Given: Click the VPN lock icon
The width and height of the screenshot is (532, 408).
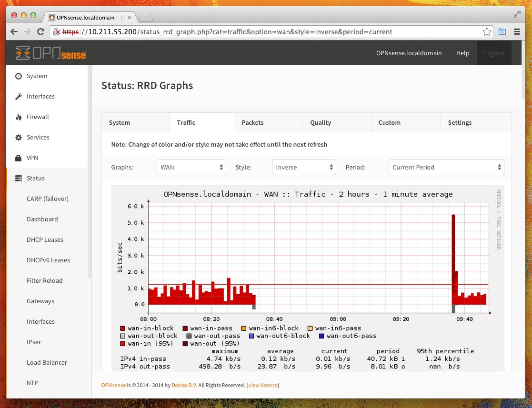Looking at the screenshot, I should tap(19, 158).
